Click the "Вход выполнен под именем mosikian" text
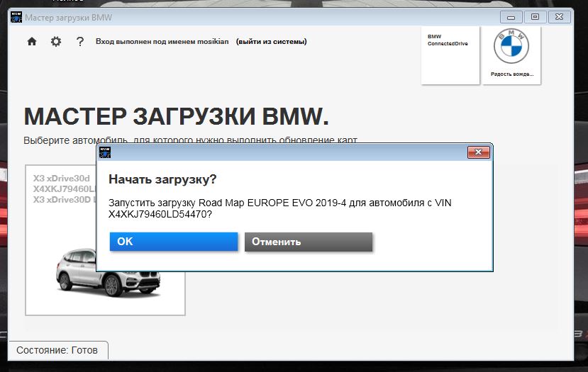 [x=162, y=42]
